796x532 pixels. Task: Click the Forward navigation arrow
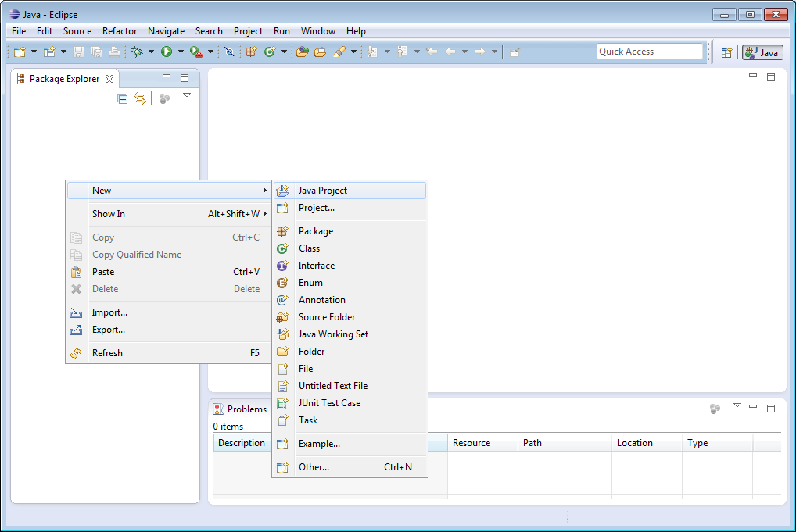(480, 52)
